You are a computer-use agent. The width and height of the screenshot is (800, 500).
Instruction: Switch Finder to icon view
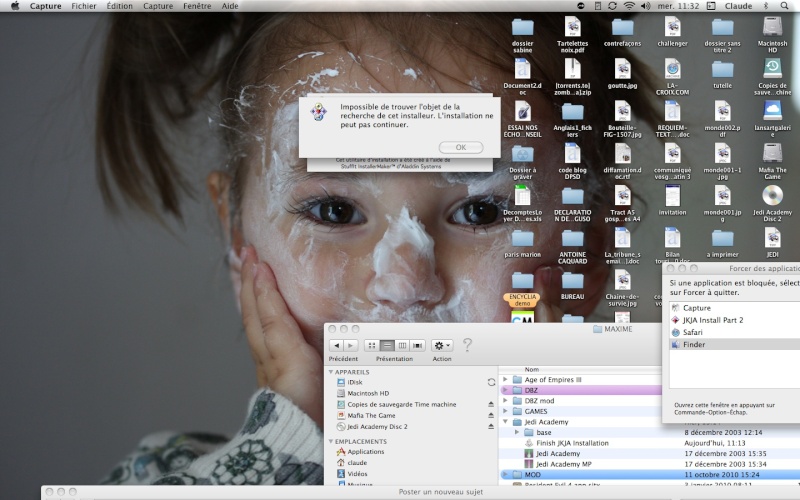coord(372,345)
